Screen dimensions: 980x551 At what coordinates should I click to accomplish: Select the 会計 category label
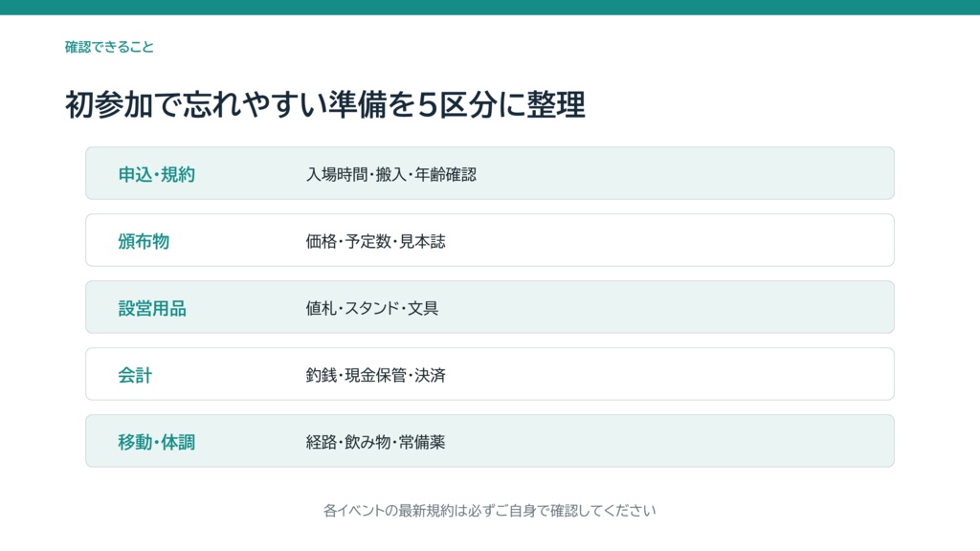pyautogui.click(x=135, y=375)
